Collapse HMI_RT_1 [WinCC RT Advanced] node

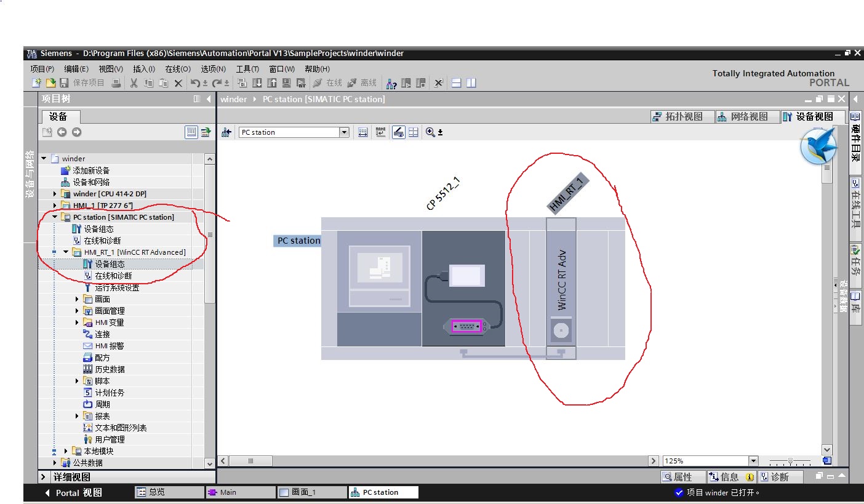click(66, 252)
